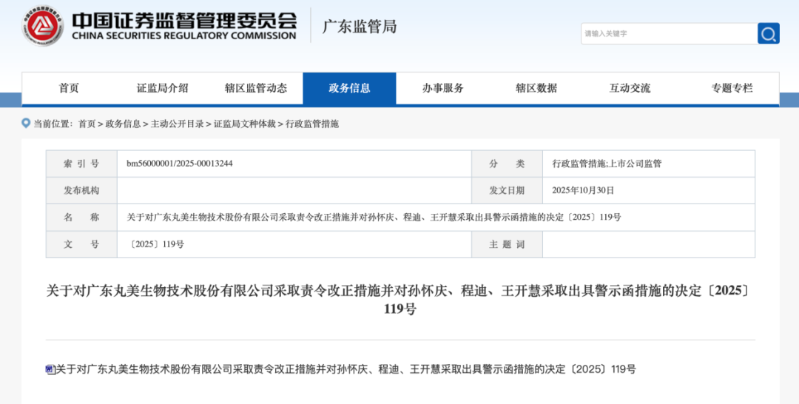The width and height of the screenshot is (799, 404).
Task: Open the 专题专栏 navigation tab
Action: pyautogui.click(x=732, y=88)
